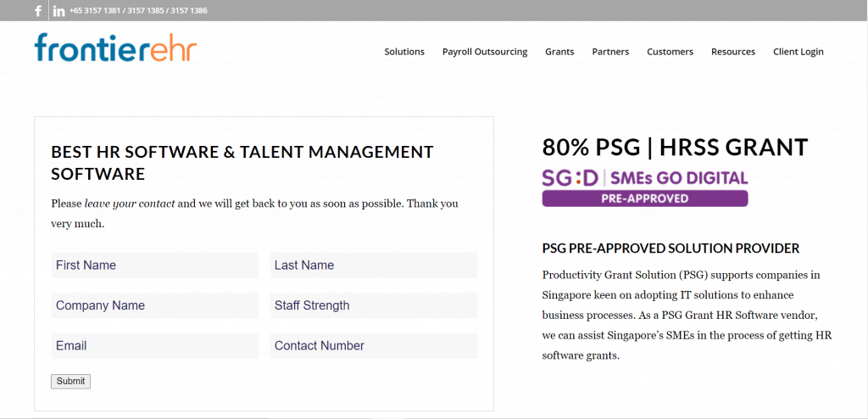Click the frontierehr logo
This screenshot has height=419, width=868.
point(115,47)
